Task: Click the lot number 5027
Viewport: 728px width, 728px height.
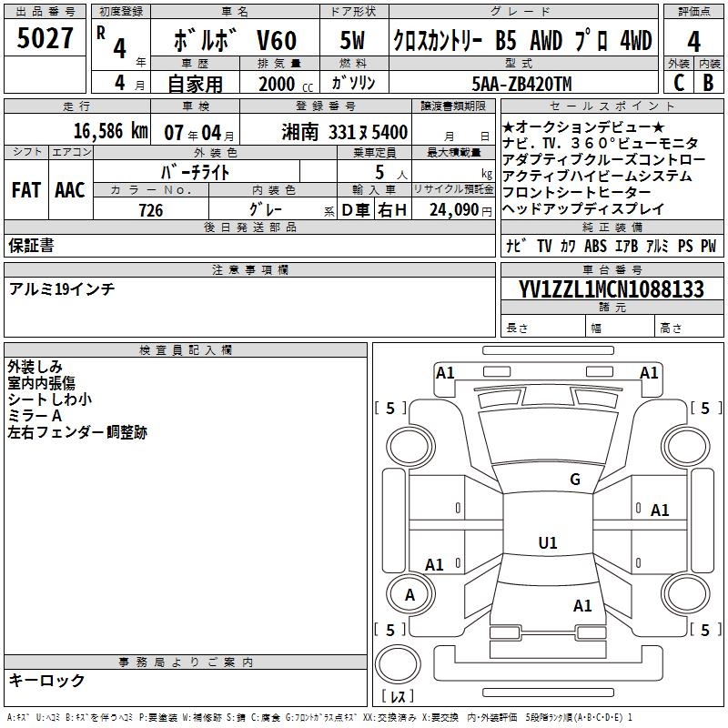Action: [x=45, y=38]
